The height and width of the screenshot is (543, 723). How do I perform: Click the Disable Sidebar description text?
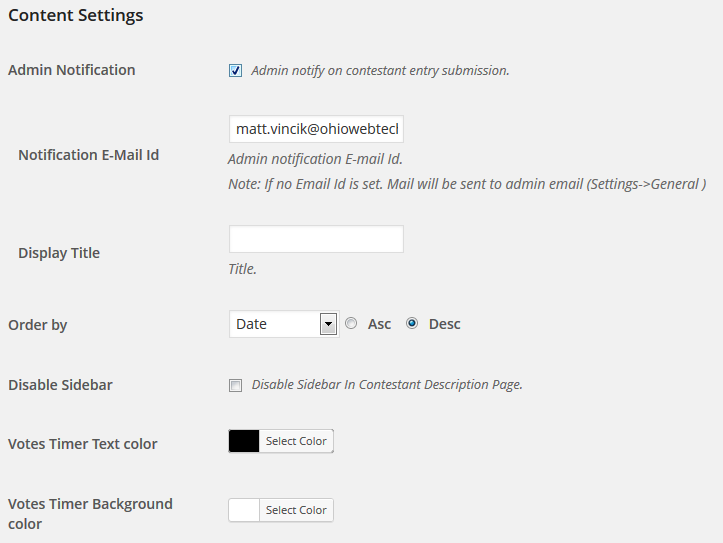coord(387,385)
